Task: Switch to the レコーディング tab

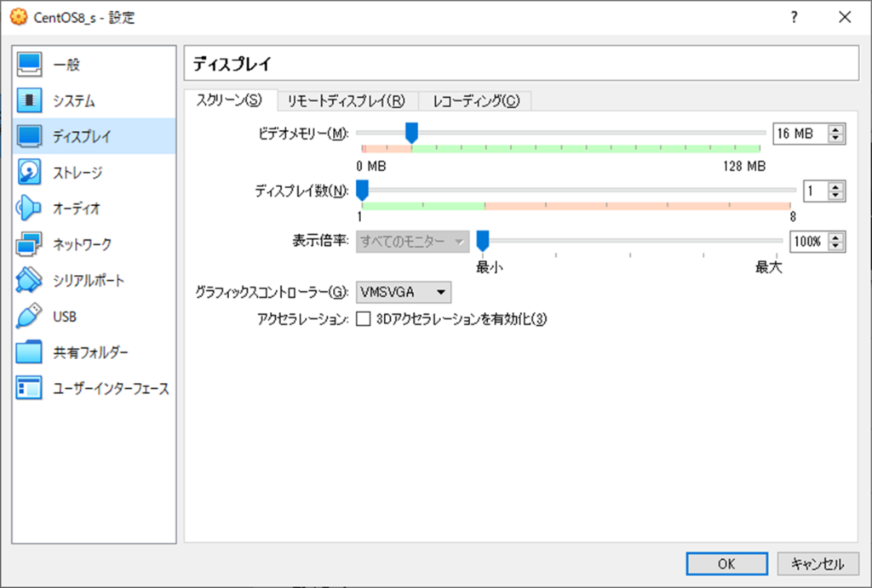Action: tap(476, 101)
